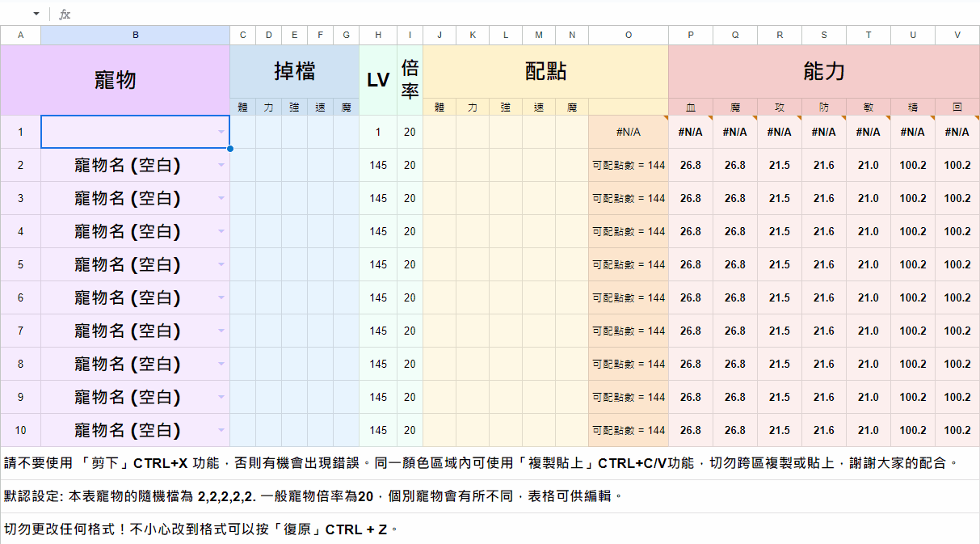Click the 寵物 header cell

(116, 80)
